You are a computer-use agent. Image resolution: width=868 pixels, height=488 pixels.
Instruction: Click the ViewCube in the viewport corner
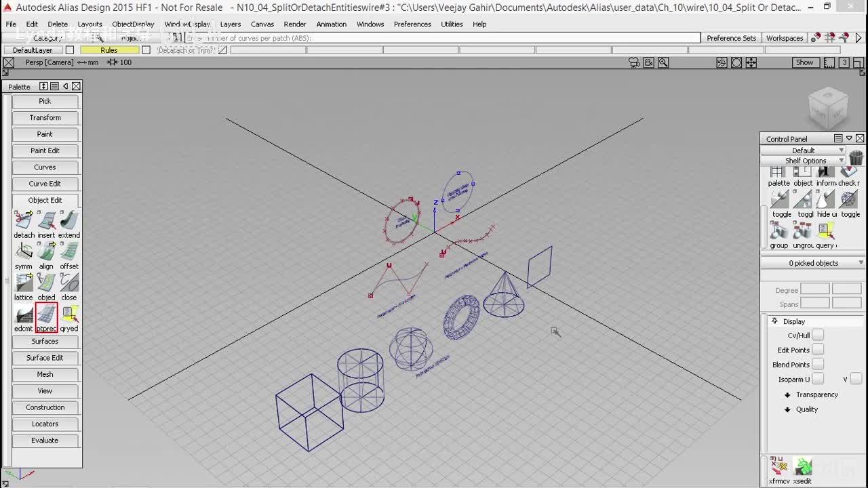pyautogui.click(x=828, y=107)
